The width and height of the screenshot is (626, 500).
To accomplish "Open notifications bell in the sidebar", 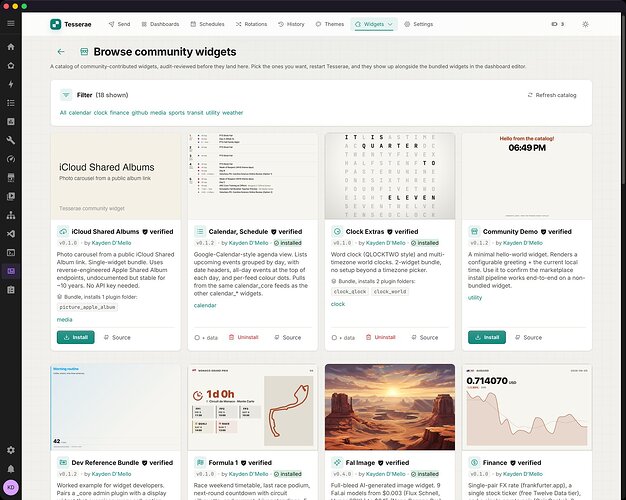I will click(x=11, y=469).
